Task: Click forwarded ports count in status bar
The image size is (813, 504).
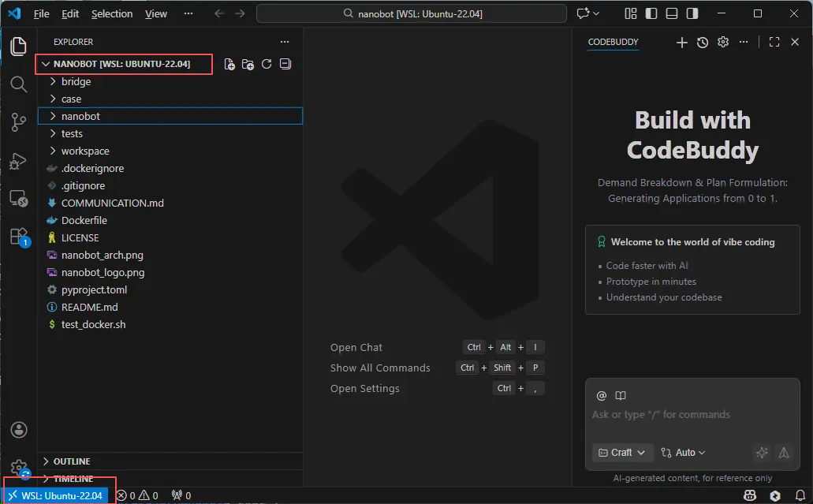Action: point(181,495)
